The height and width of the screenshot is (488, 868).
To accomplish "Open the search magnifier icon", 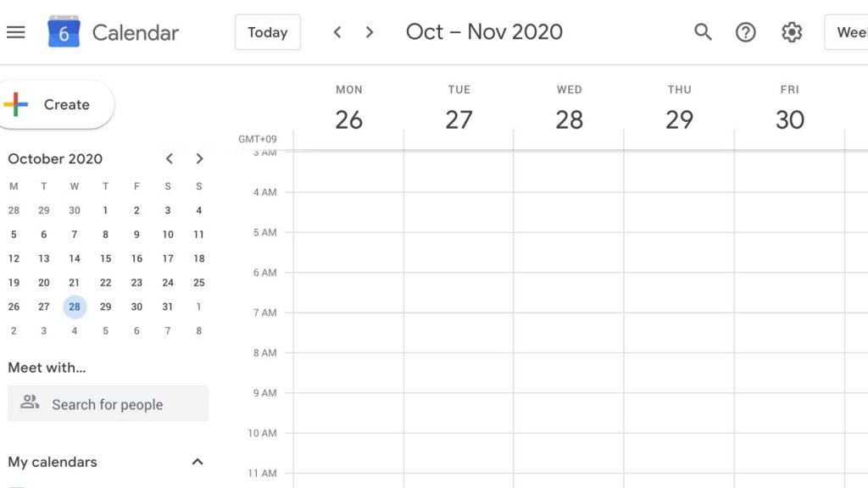I will pyautogui.click(x=703, y=32).
